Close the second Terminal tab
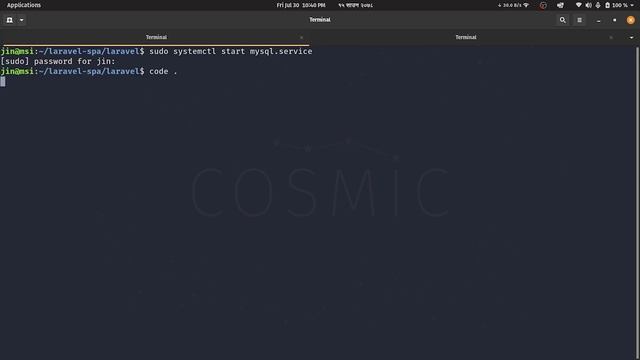This screenshot has width=640, height=360. 611,38
